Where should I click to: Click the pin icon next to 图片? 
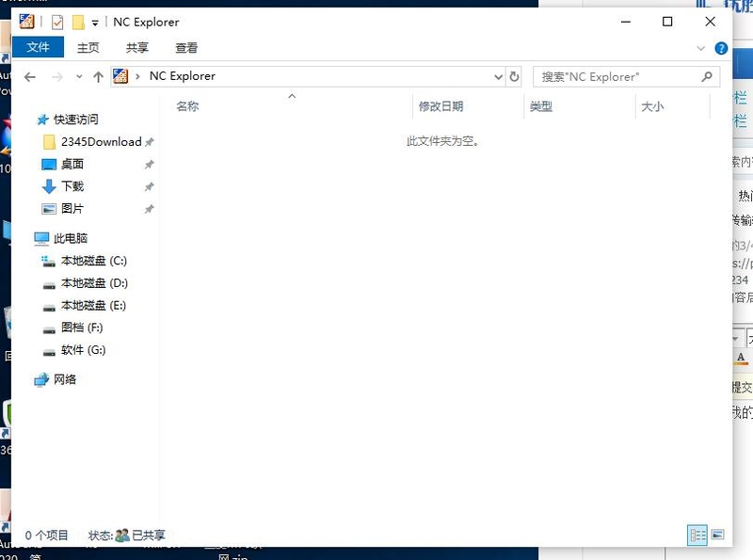pyautogui.click(x=150, y=209)
